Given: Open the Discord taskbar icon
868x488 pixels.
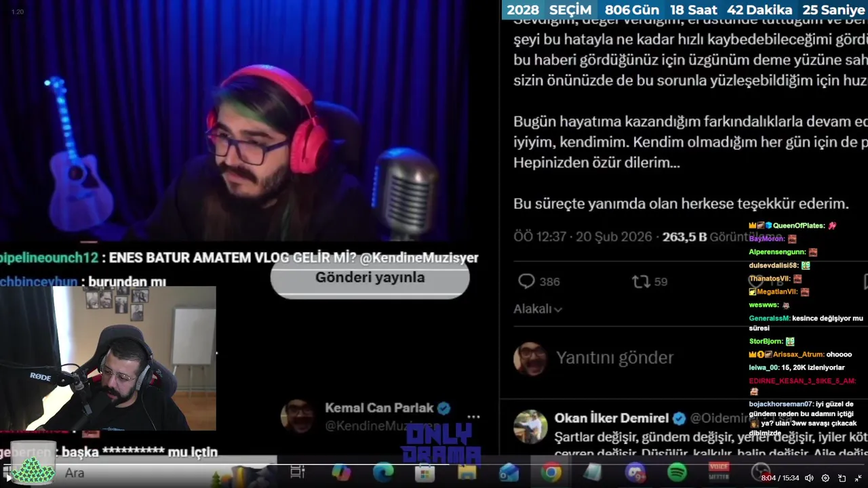Looking at the screenshot, I should point(635,472).
